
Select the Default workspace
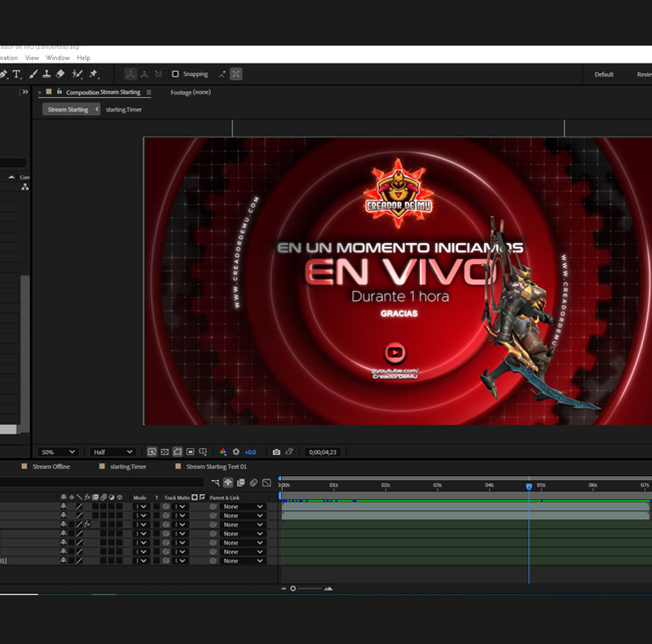(604, 74)
